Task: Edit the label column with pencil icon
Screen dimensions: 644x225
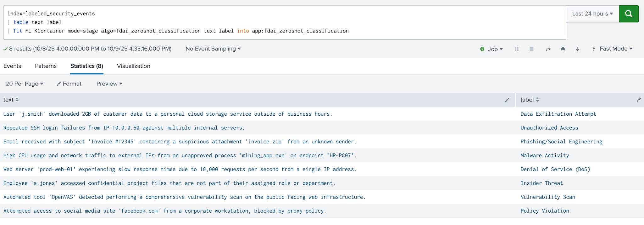Action: 639,100
